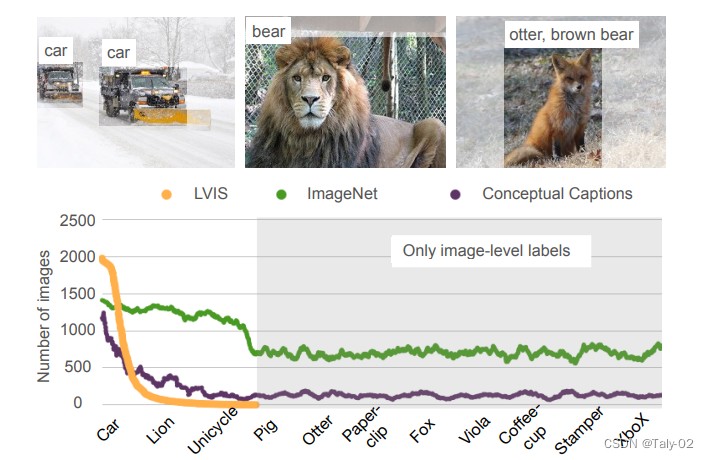
Task: Select the Conceptual Captions legend text
Action: [x=557, y=194]
